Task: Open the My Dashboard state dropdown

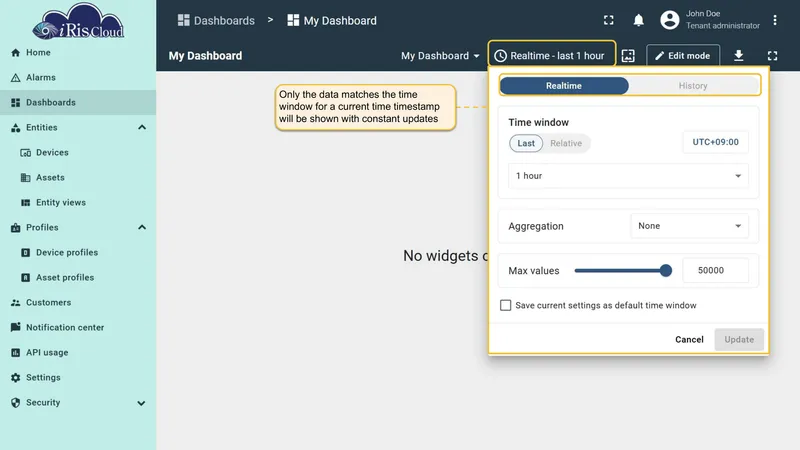Action: [440, 56]
